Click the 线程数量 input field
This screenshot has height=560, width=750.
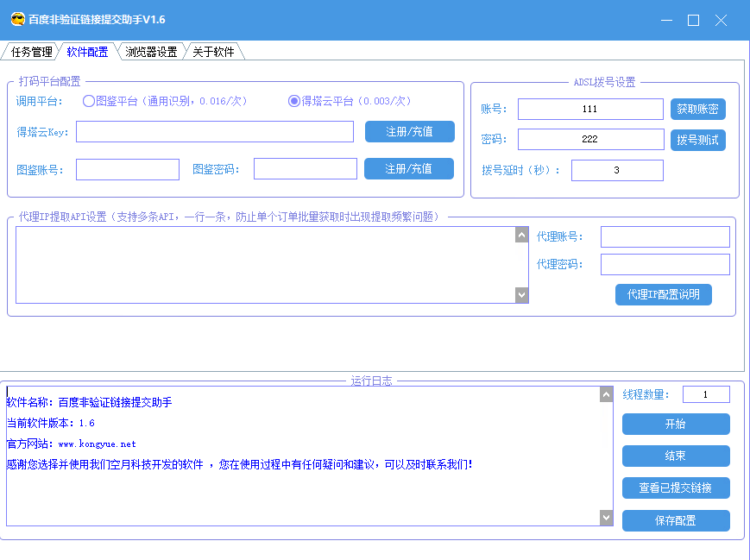coord(706,394)
